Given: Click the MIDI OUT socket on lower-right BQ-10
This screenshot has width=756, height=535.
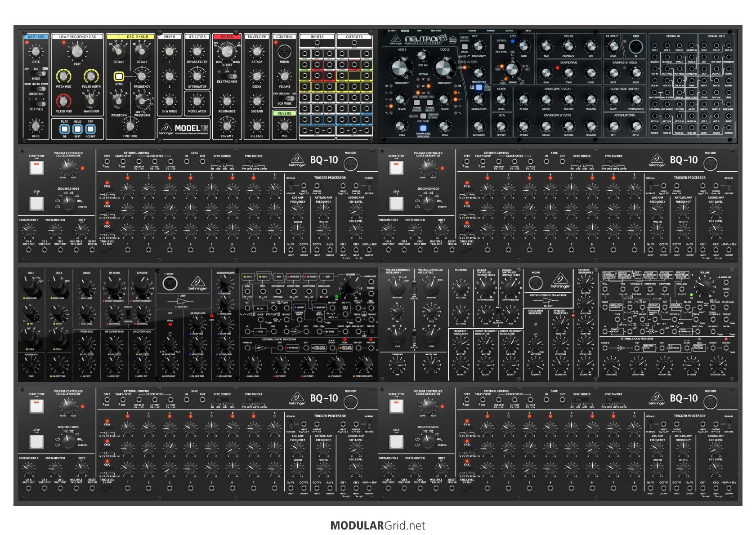Looking at the screenshot, I should tap(710, 403).
